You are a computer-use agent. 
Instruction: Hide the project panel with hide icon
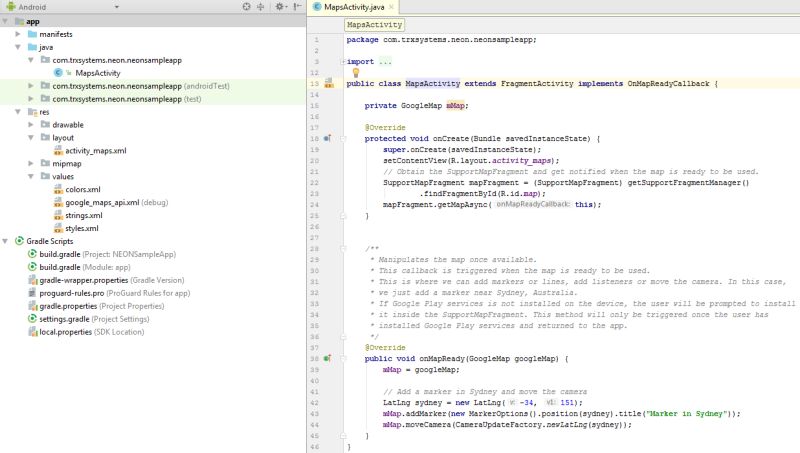tap(297, 7)
